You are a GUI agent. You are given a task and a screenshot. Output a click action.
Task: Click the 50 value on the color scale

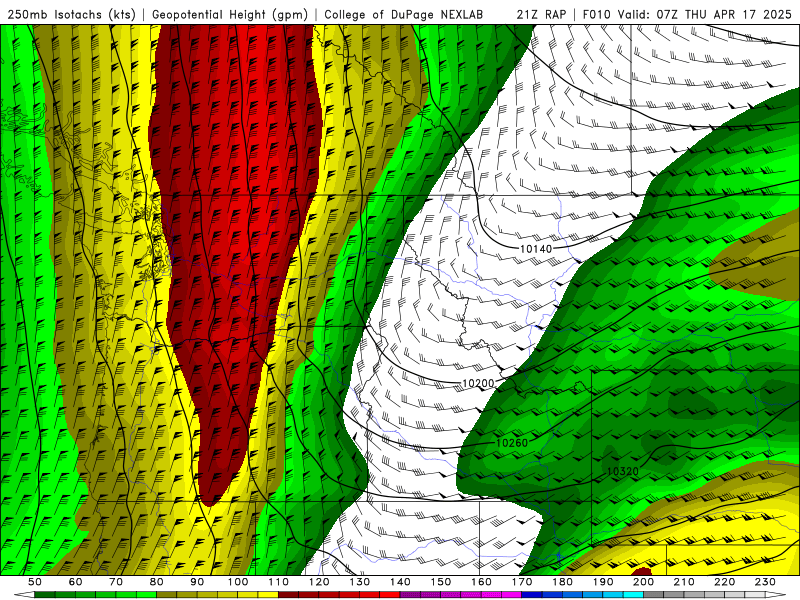click(x=35, y=582)
